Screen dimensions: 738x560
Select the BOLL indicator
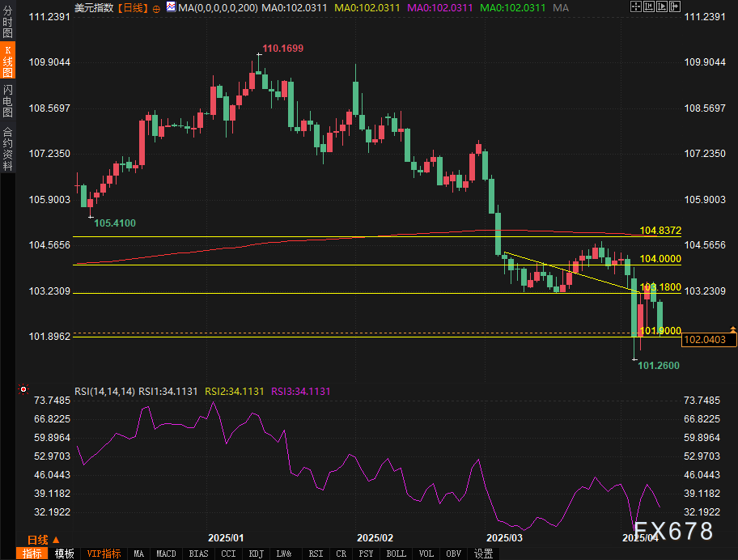396,554
